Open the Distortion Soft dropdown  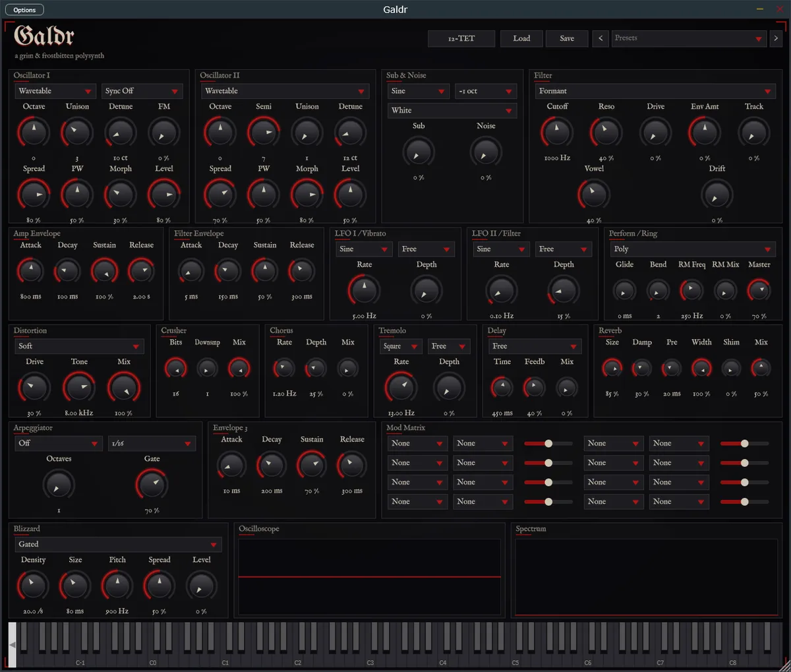79,346
